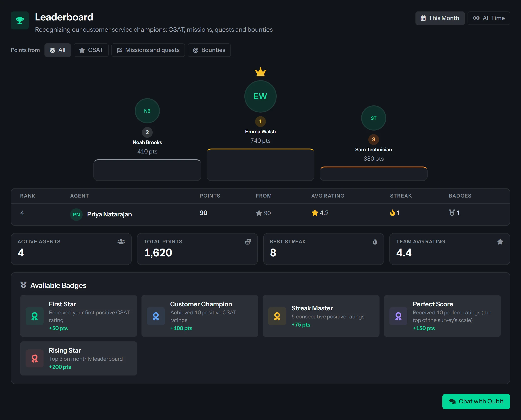
Task: Click the blue Customer Champion ribbon icon
Action: click(x=156, y=316)
